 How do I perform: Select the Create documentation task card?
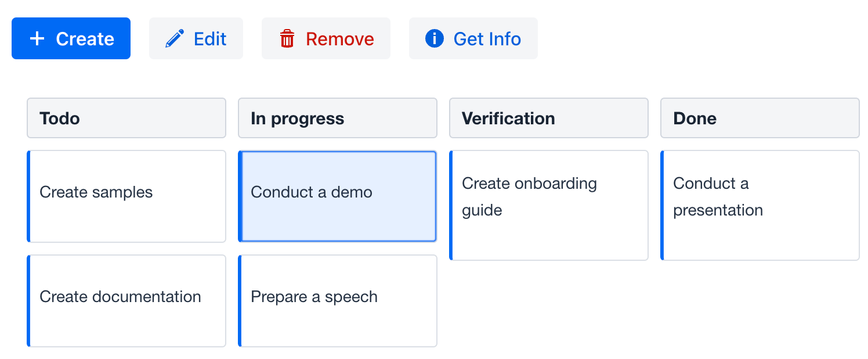tap(126, 300)
